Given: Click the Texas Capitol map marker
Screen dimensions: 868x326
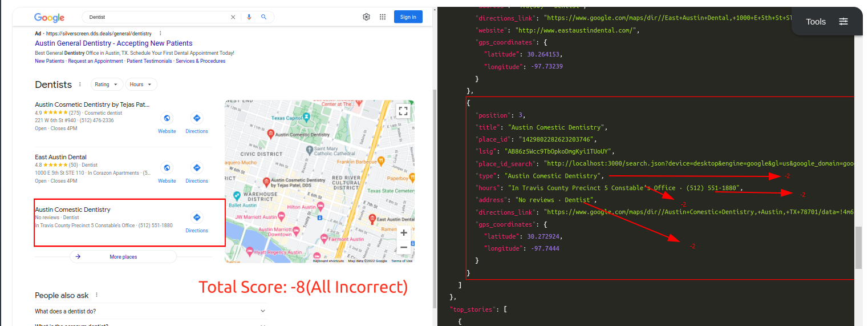Looking at the screenshot, I should [x=306, y=117].
